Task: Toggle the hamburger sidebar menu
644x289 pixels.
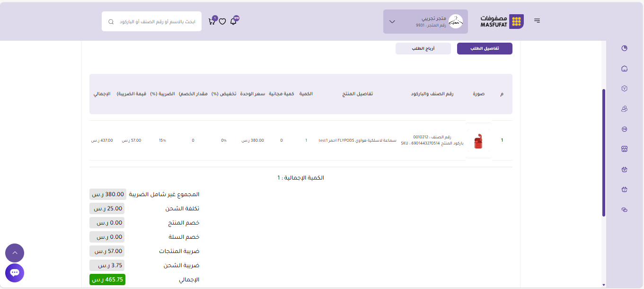Action: (537, 21)
